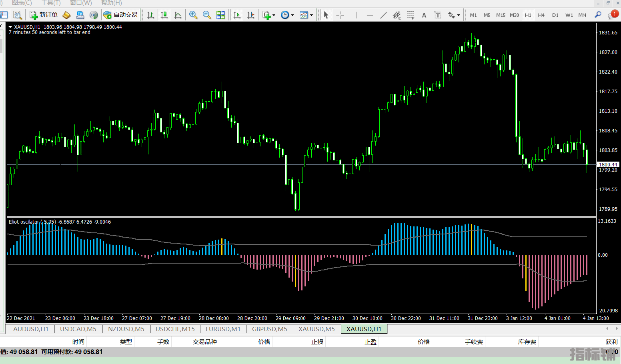The height and width of the screenshot is (364, 621).
Task: Click the zoom in magnifier icon
Action: [193, 15]
